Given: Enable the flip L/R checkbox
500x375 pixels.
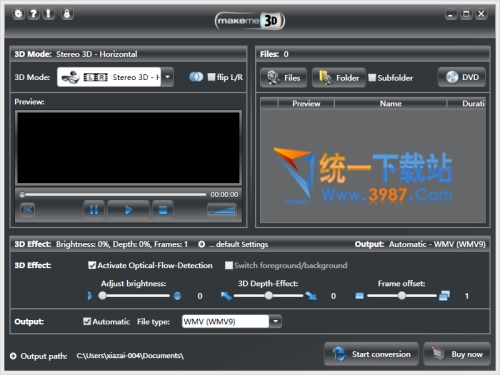Looking at the screenshot, I should click(211, 77).
